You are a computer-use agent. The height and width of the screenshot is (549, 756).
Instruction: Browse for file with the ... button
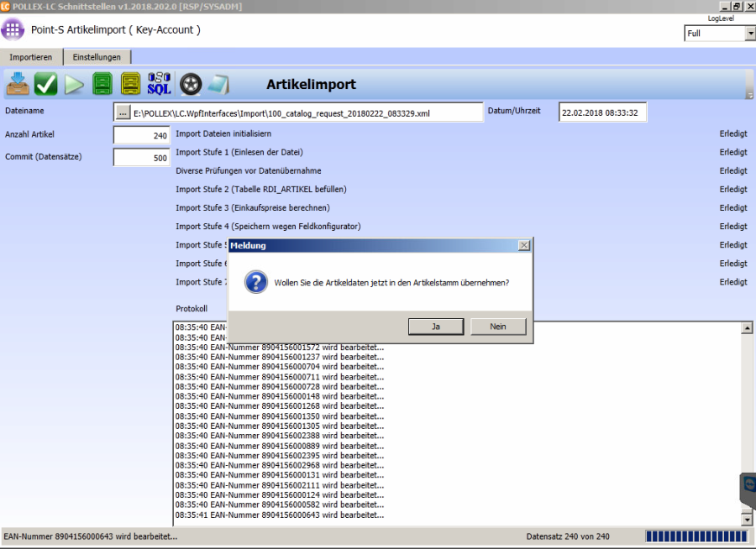click(x=123, y=112)
